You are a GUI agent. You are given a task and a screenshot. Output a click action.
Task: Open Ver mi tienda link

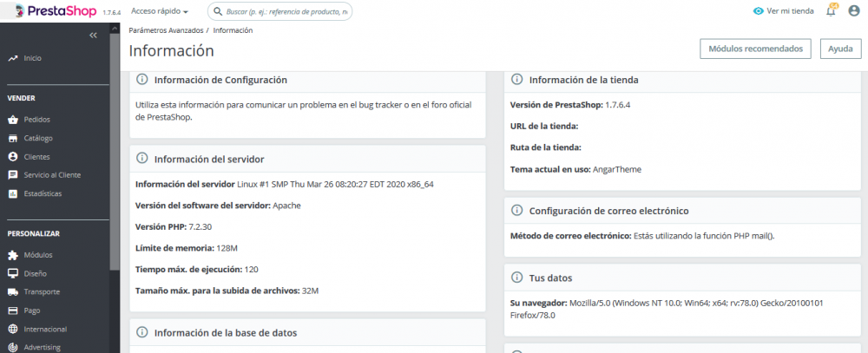coord(784,11)
